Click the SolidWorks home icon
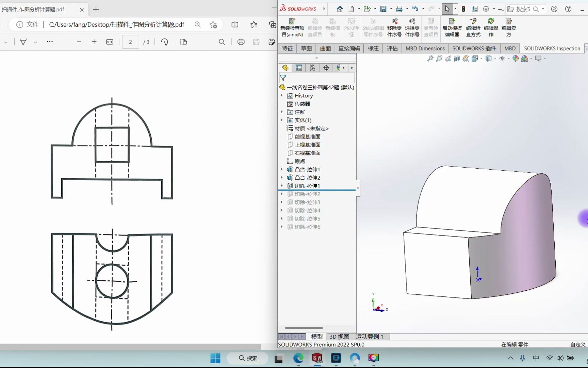Screen dimensions: 588x368 pos(340,9)
